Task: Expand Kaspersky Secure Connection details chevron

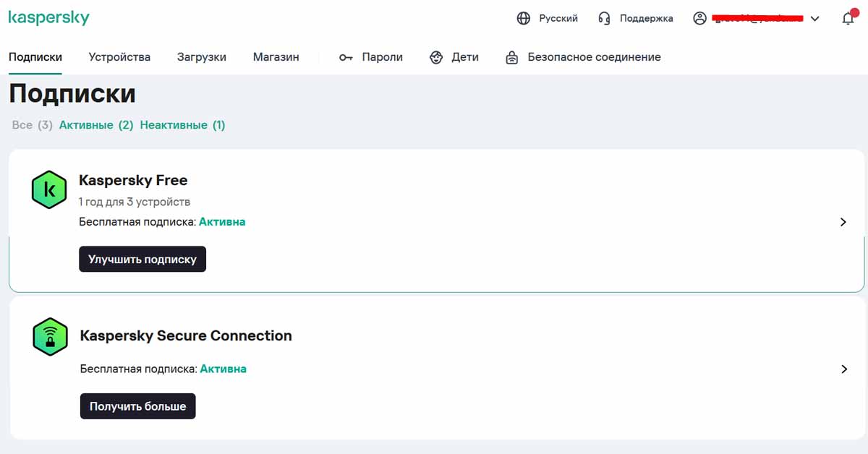Action: [x=843, y=369]
